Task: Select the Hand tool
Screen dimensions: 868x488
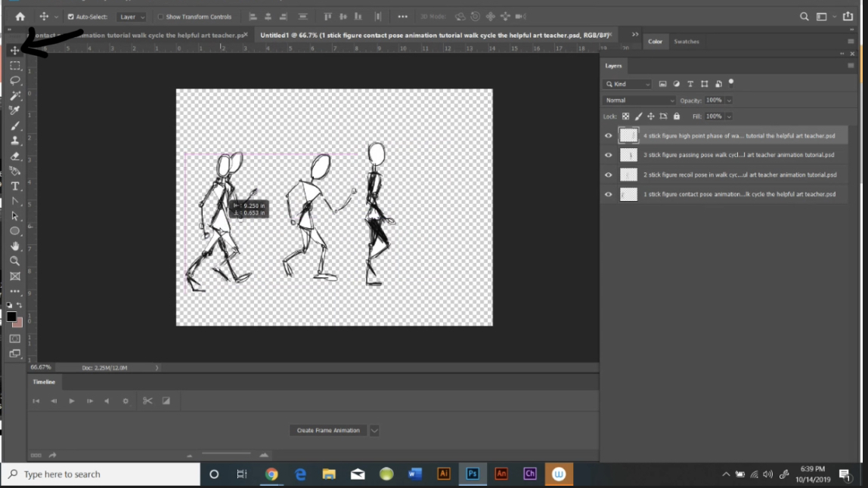Action: 15,246
